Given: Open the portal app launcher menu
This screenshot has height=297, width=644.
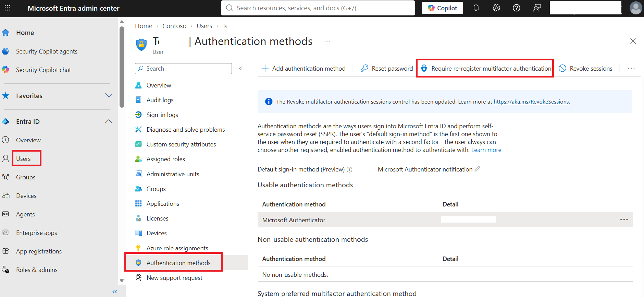Looking at the screenshot, I should (8, 8).
